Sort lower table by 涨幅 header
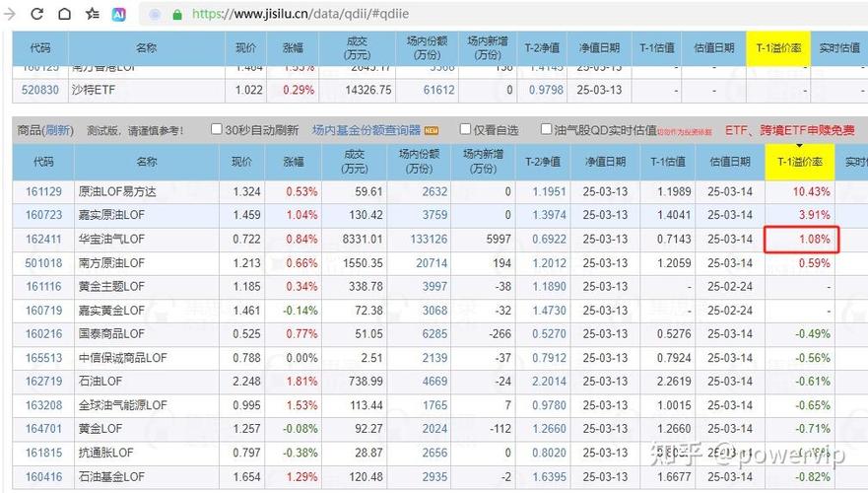Image resolution: width=868 pixels, height=493 pixels. (x=294, y=162)
